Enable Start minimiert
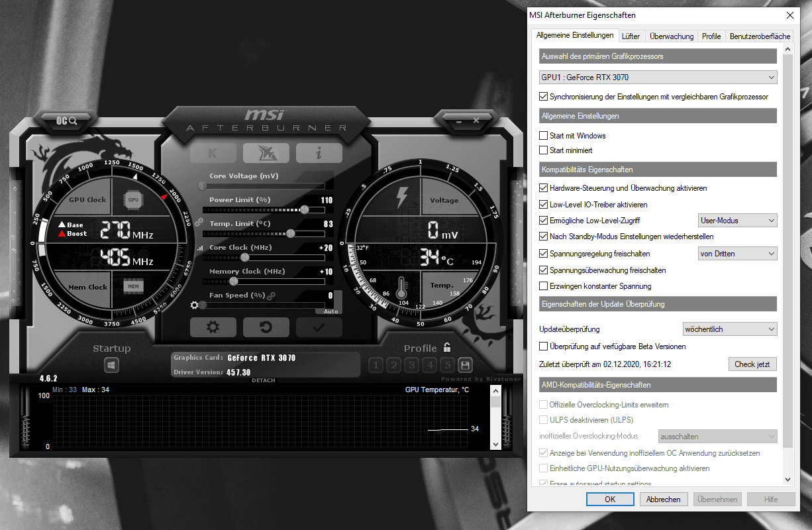 pyautogui.click(x=544, y=150)
